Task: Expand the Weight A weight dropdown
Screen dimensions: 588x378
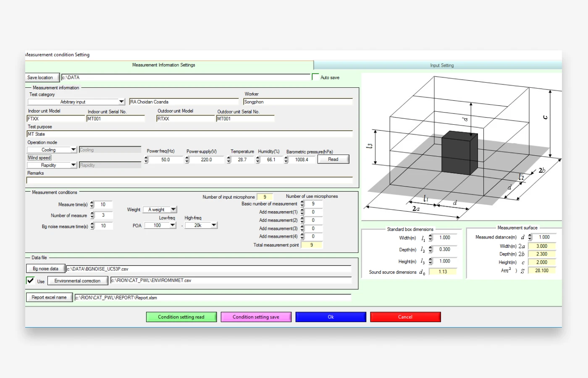Action: pyautogui.click(x=173, y=210)
